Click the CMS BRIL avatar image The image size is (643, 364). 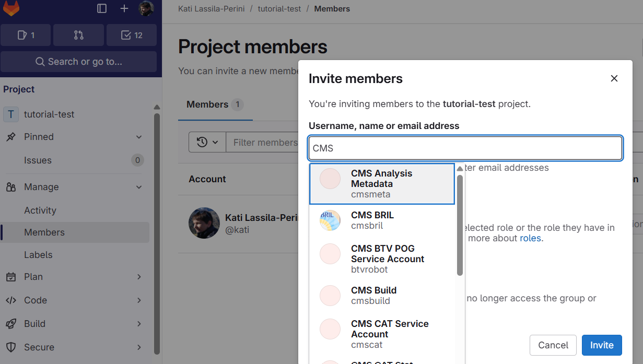330,220
